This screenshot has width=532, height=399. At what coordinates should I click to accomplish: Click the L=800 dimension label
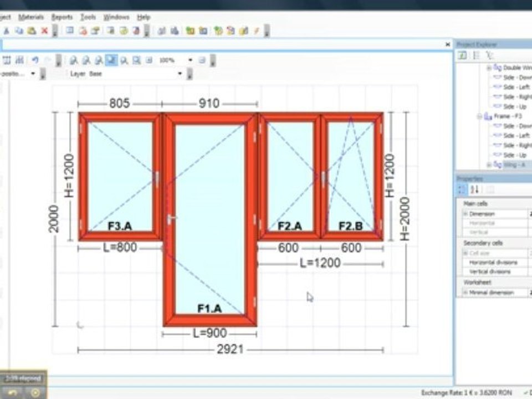click(x=120, y=247)
